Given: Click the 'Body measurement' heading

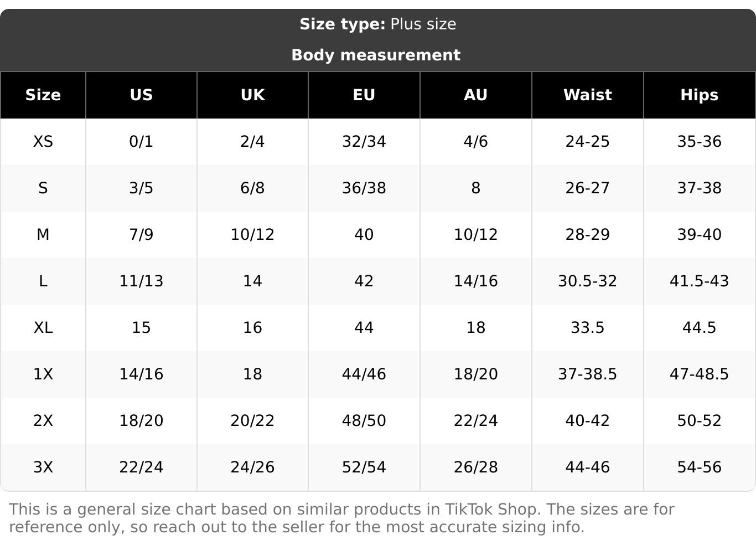Looking at the screenshot, I should click(x=376, y=55).
